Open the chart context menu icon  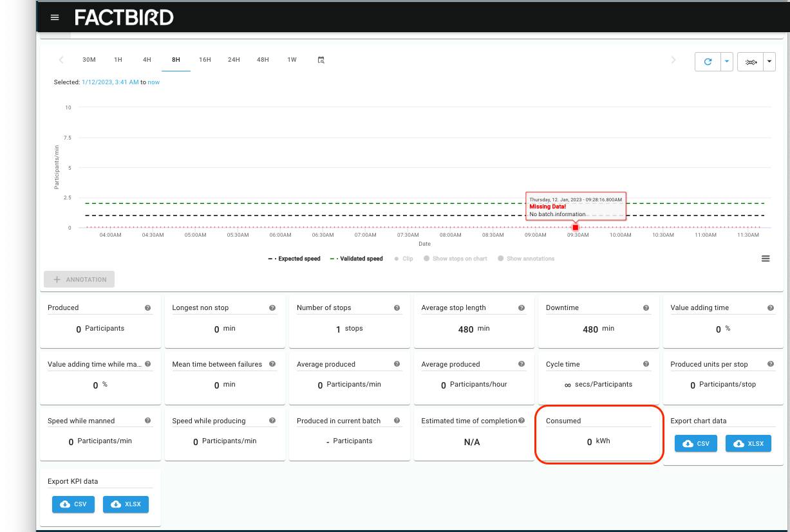click(766, 259)
